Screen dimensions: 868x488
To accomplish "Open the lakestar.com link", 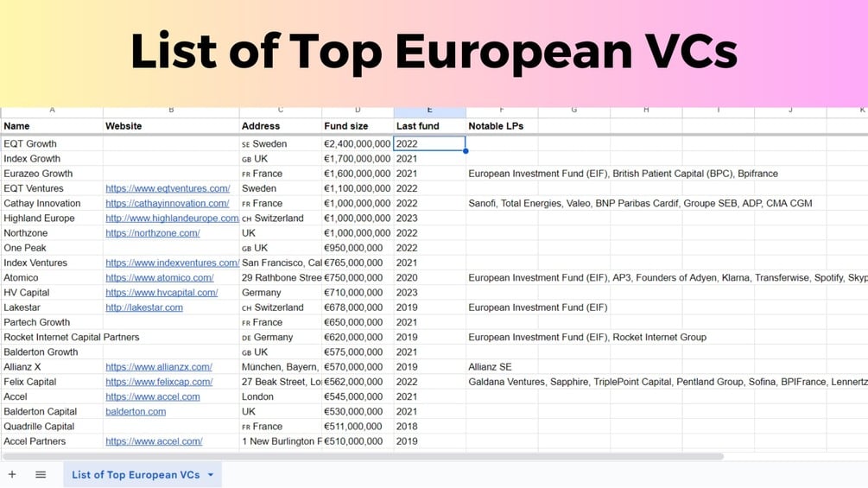I will [144, 308].
